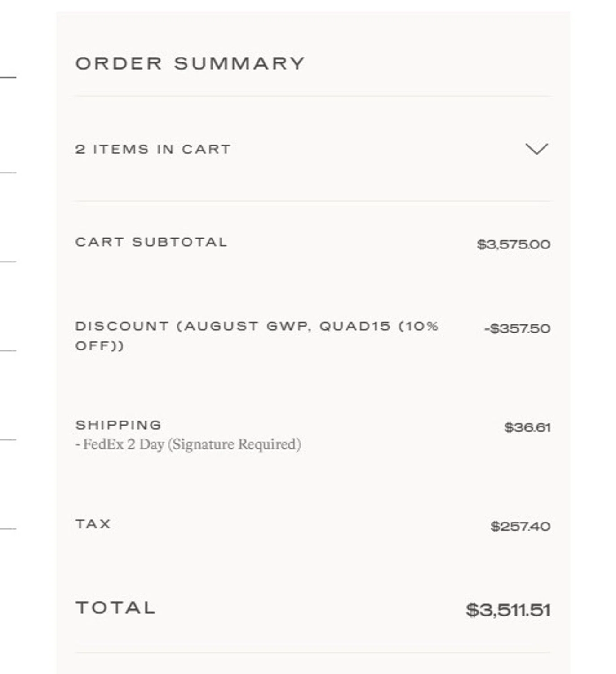
Task: Expand the items in cart chevron
Action: click(536, 149)
